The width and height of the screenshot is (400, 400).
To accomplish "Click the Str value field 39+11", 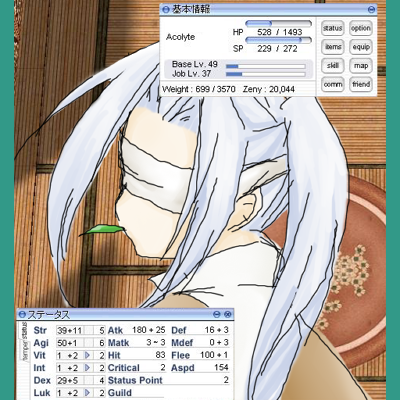I will click(70, 330).
